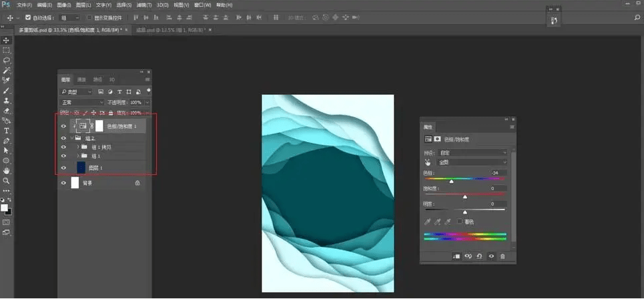Click the reset adjustment icon in Properties
The image size is (644, 299).
(x=480, y=256)
